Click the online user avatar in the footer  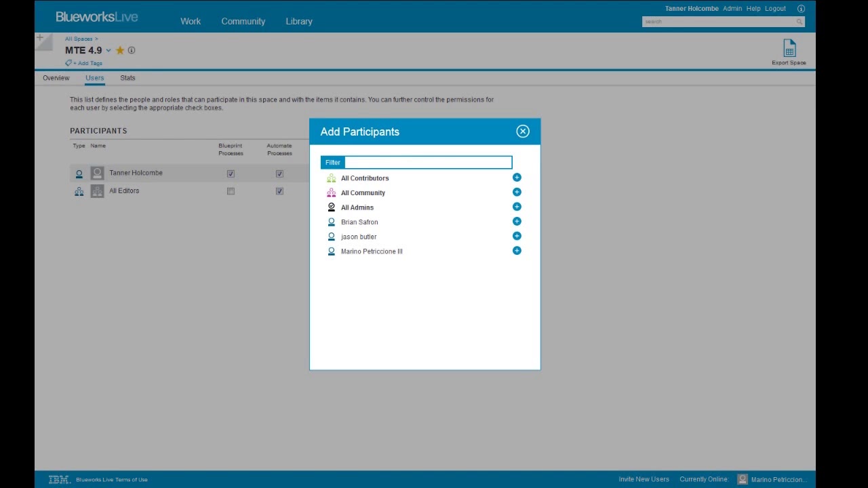click(743, 479)
